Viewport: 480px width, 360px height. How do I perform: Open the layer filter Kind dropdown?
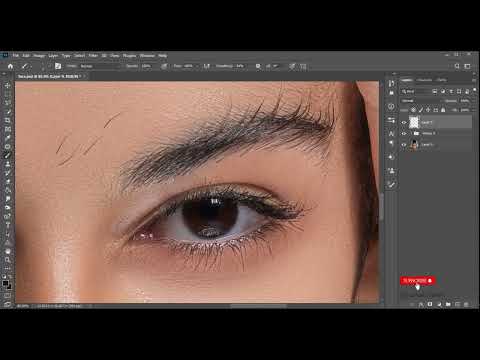click(415, 91)
